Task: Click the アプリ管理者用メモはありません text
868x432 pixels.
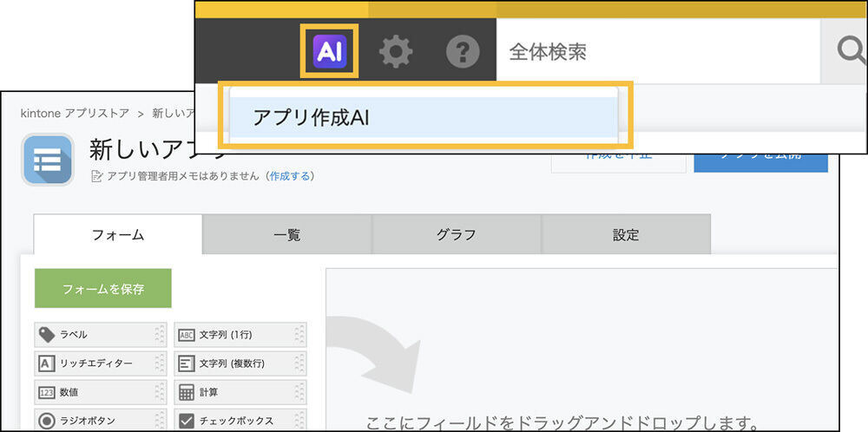Action: [182, 176]
